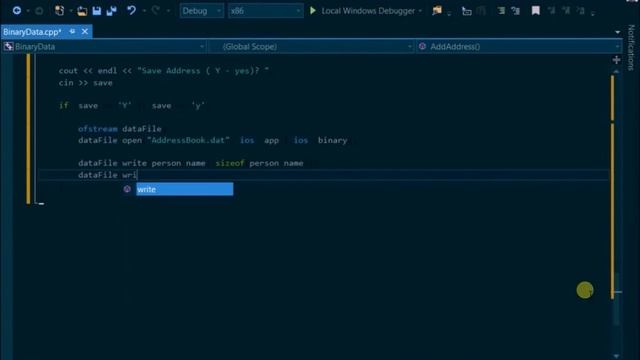Click the Redo arrow icon
Viewport: 640px width, 360px height.
click(156, 11)
